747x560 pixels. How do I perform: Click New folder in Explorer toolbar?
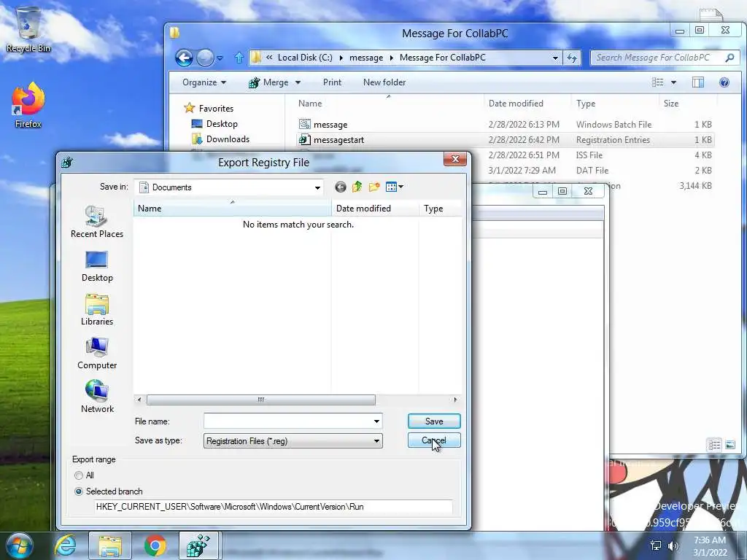(x=384, y=82)
